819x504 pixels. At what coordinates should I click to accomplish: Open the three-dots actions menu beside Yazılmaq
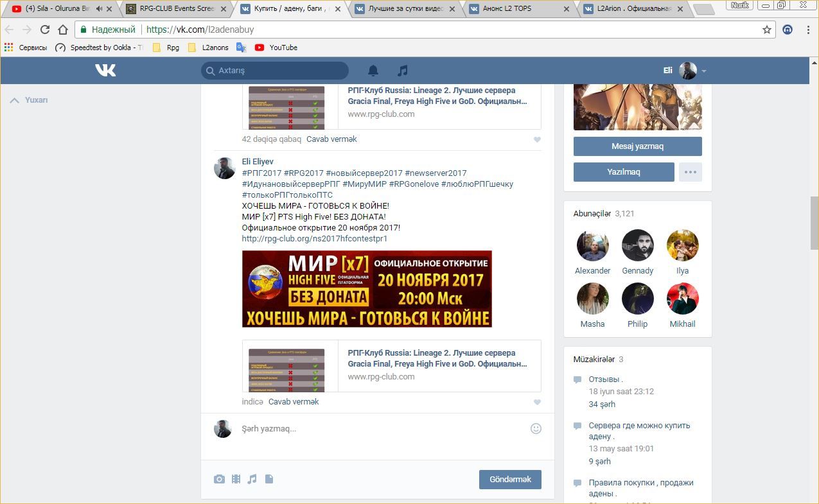click(x=691, y=172)
